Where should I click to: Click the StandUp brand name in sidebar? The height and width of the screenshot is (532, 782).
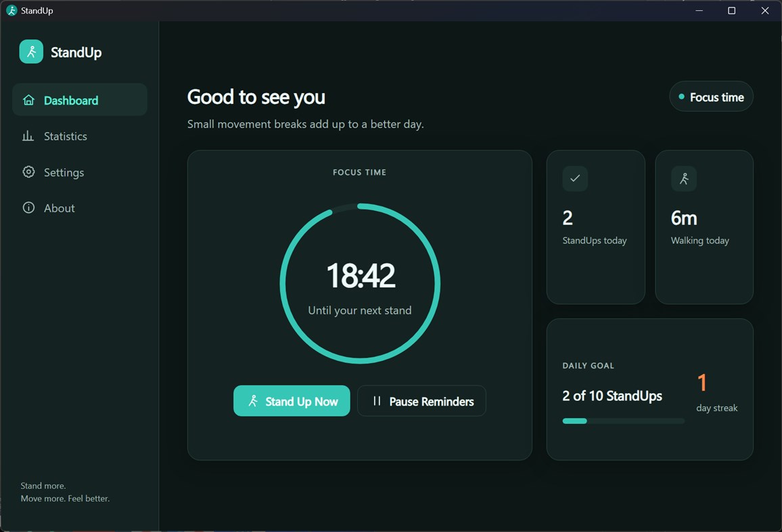pos(76,52)
